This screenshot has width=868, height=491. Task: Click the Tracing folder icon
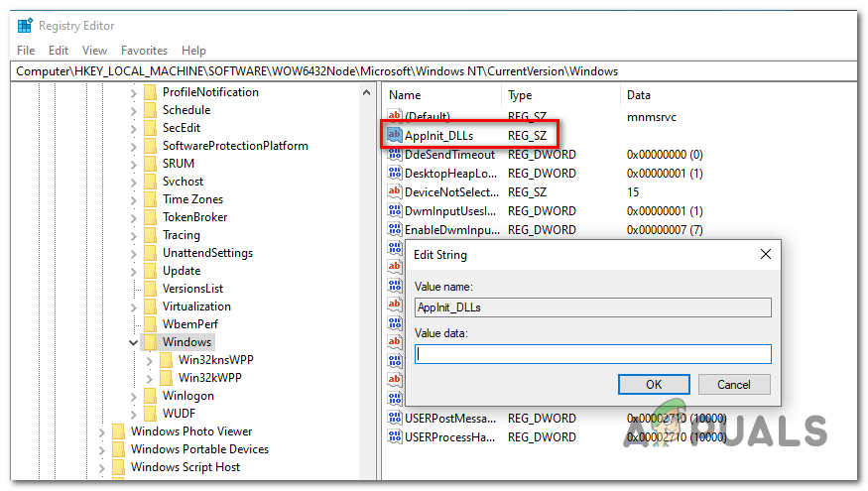coord(150,235)
